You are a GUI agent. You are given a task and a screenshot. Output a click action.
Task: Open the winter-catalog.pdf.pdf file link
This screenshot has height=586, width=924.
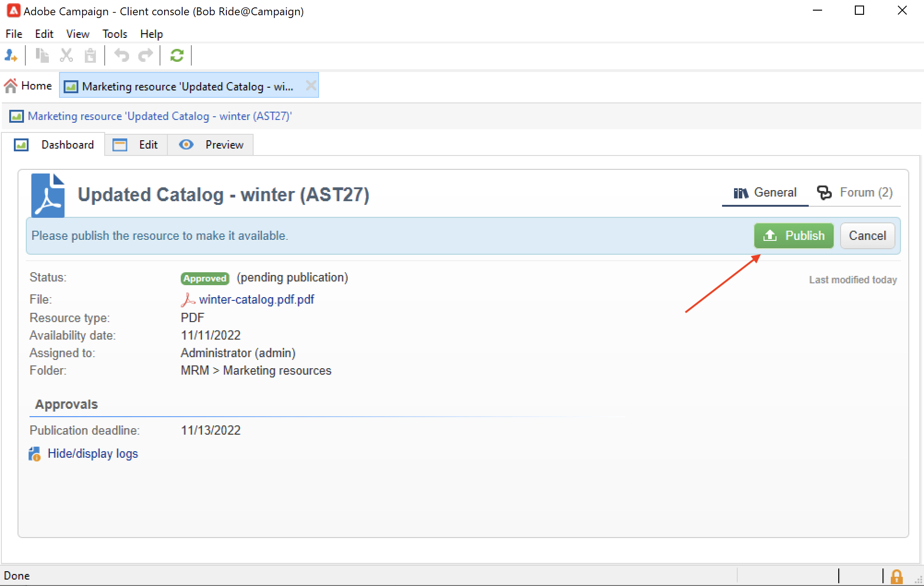(256, 299)
